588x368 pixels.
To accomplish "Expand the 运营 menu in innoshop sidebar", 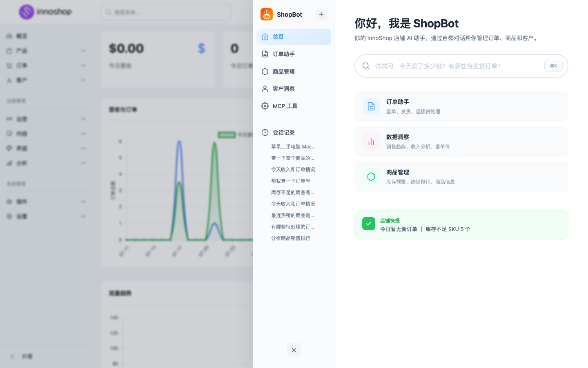I will 46,119.
